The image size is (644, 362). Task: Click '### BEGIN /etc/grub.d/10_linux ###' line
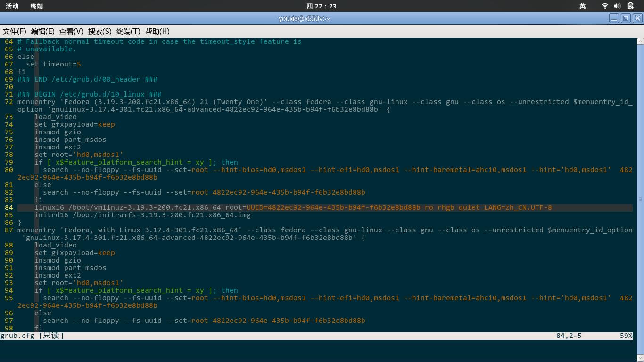[90, 94]
